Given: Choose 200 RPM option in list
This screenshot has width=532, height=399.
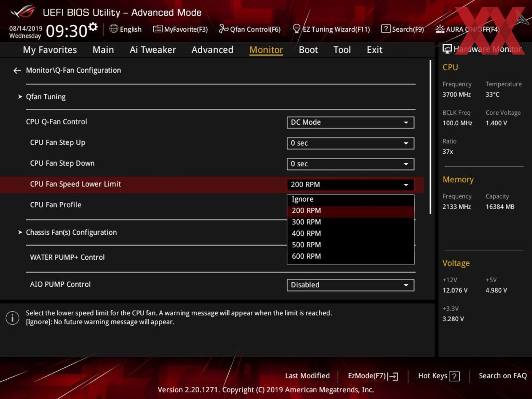Looking at the screenshot, I should click(x=350, y=211).
